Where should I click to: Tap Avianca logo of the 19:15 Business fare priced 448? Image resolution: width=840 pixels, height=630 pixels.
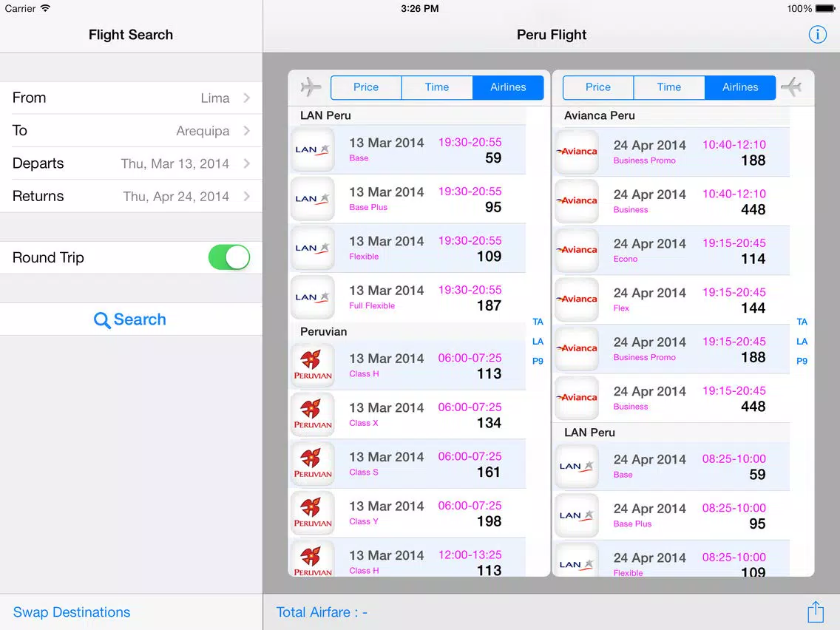point(577,398)
